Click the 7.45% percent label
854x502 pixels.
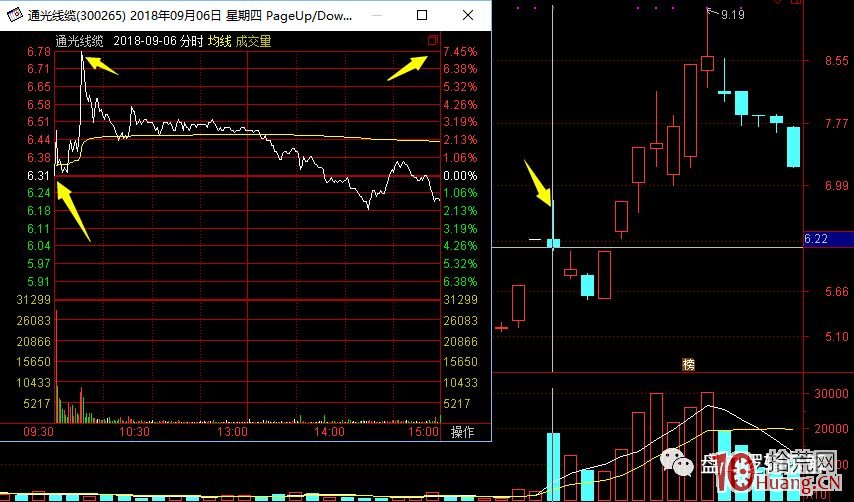coord(460,52)
